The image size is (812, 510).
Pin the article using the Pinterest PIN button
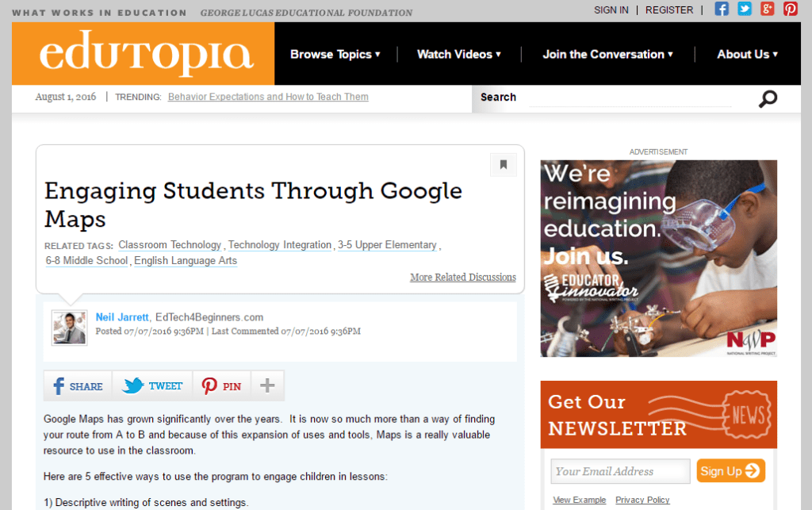coord(220,385)
